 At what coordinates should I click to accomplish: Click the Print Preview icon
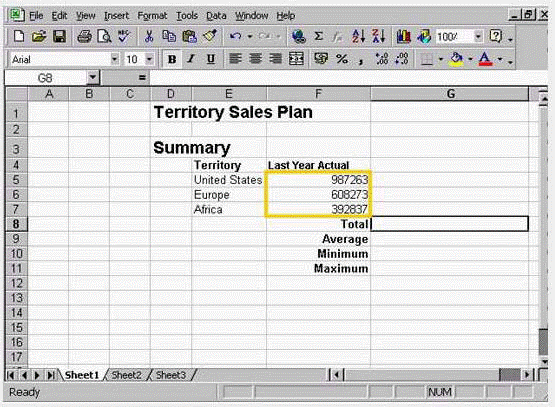click(104, 36)
